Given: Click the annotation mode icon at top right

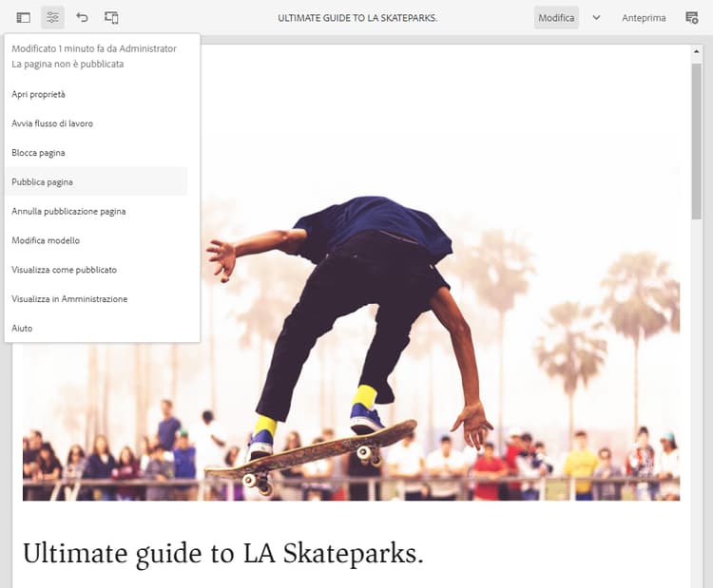Looking at the screenshot, I should tap(691, 18).
